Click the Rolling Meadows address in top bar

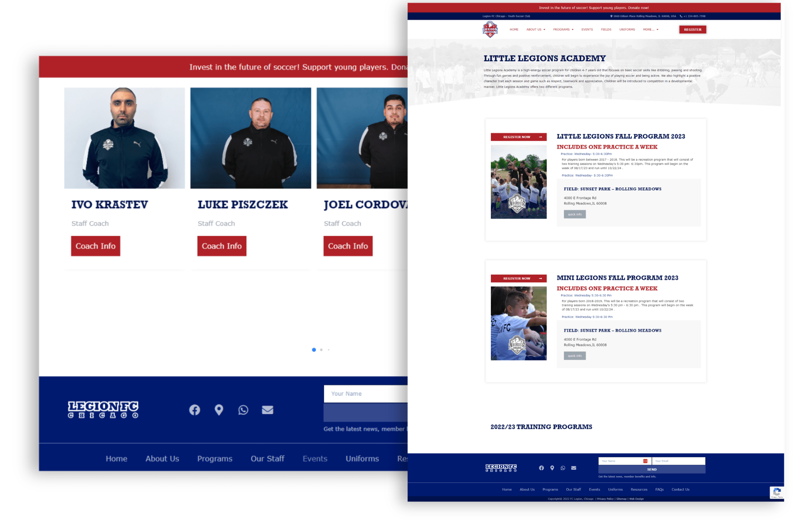643,16
